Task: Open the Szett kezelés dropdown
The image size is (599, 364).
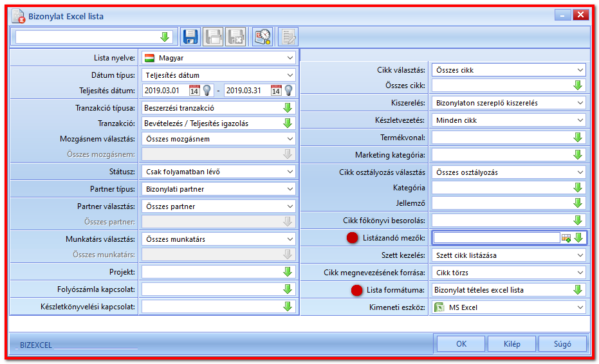Action: pyautogui.click(x=580, y=255)
